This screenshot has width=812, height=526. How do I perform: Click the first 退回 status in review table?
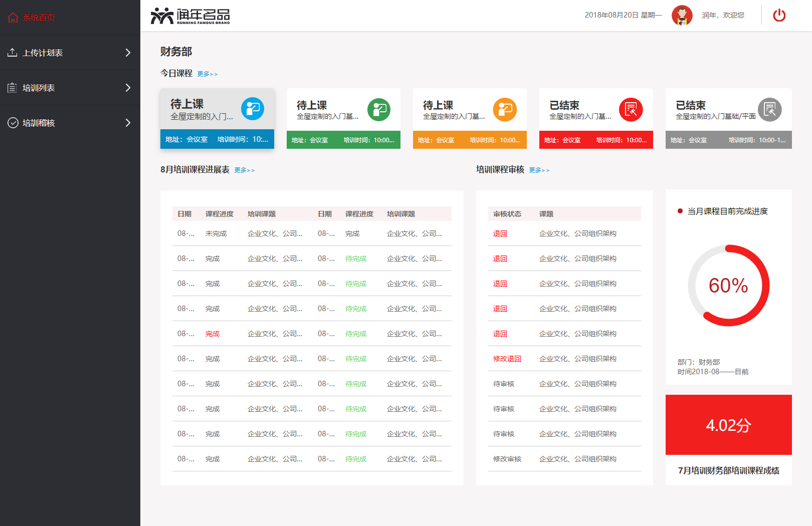(500, 233)
